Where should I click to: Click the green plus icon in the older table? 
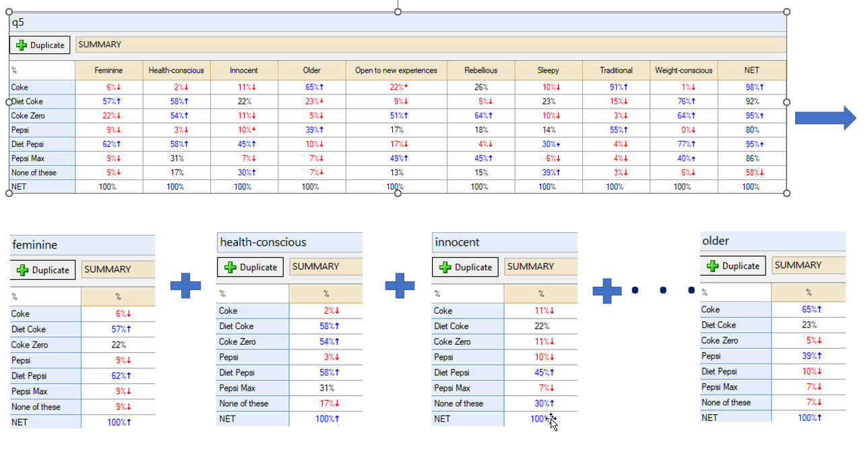tap(713, 266)
